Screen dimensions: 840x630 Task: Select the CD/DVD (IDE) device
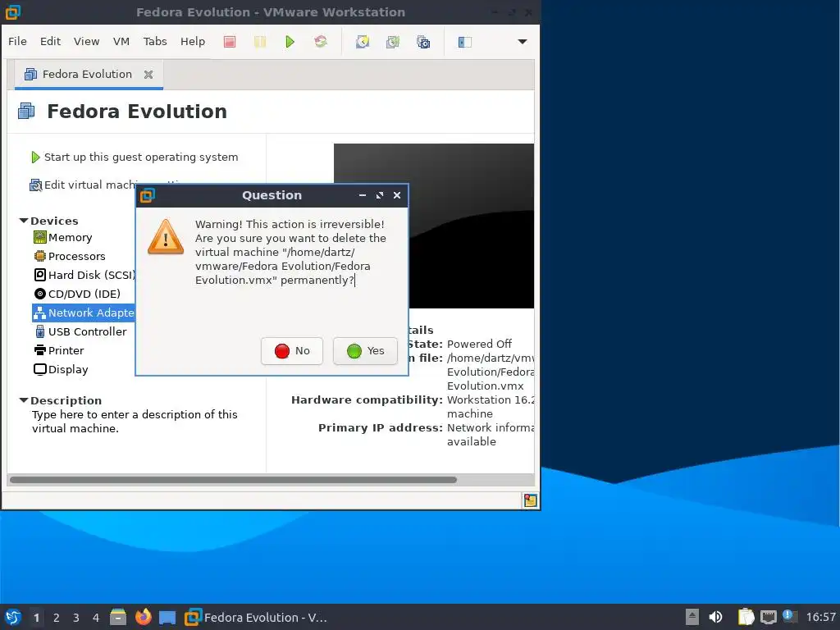point(77,294)
